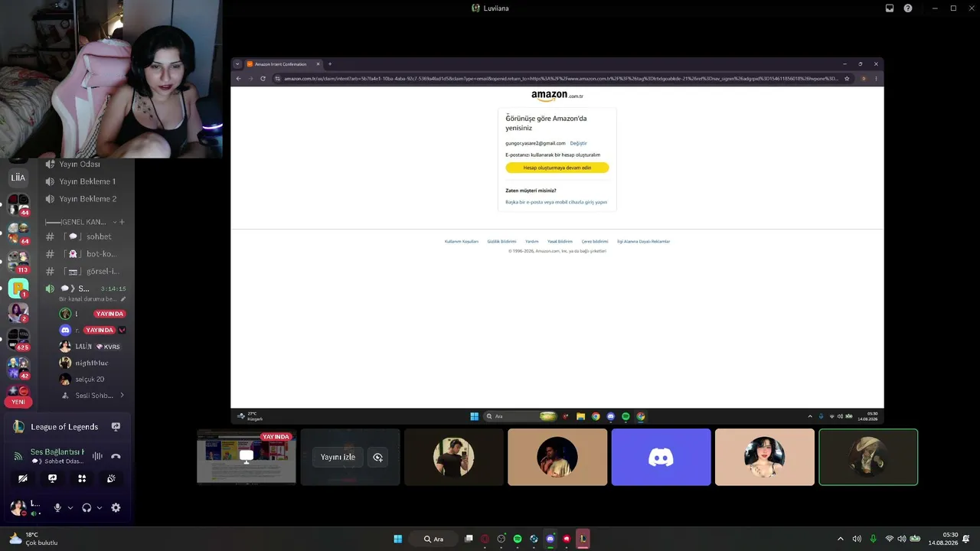Image resolution: width=980 pixels, height=551 pixels.
Task: Open the server with 625 unread badge
Action: (x=18, y=339)
